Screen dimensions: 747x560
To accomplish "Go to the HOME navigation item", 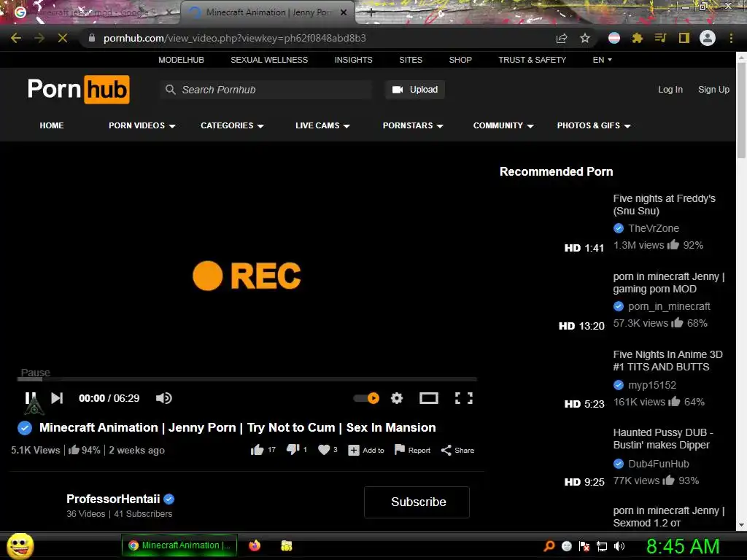I will (x=52, y=125).
